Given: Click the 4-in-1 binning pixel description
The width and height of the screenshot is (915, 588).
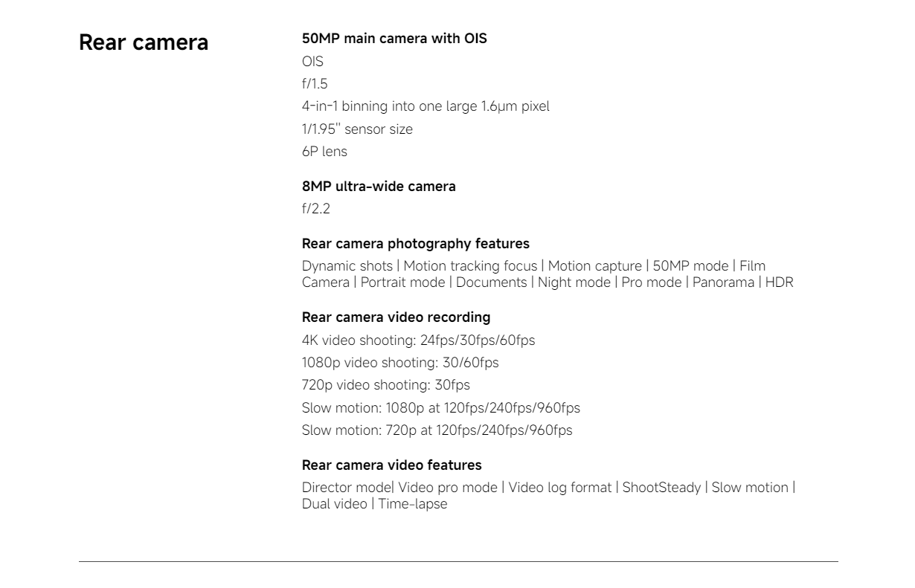Looking at the screenshot, I should [x=426, y=107].
